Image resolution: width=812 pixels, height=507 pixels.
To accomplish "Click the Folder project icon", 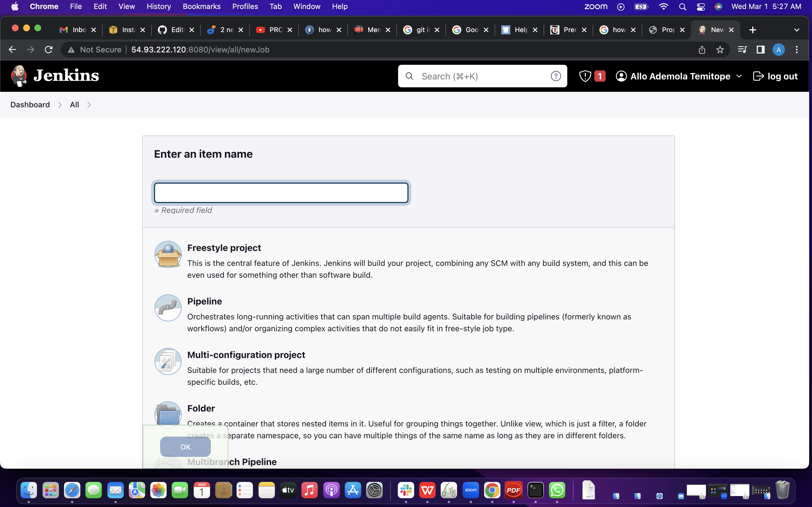I will 168,415.
